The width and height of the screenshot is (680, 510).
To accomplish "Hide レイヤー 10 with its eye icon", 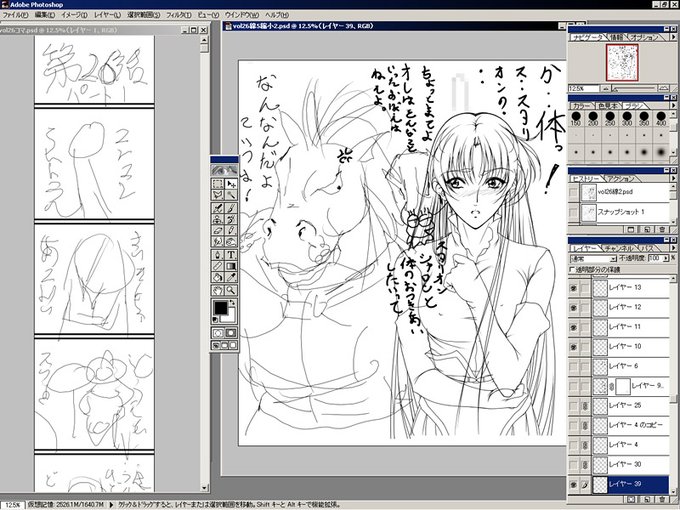I will tap(573, 347).
